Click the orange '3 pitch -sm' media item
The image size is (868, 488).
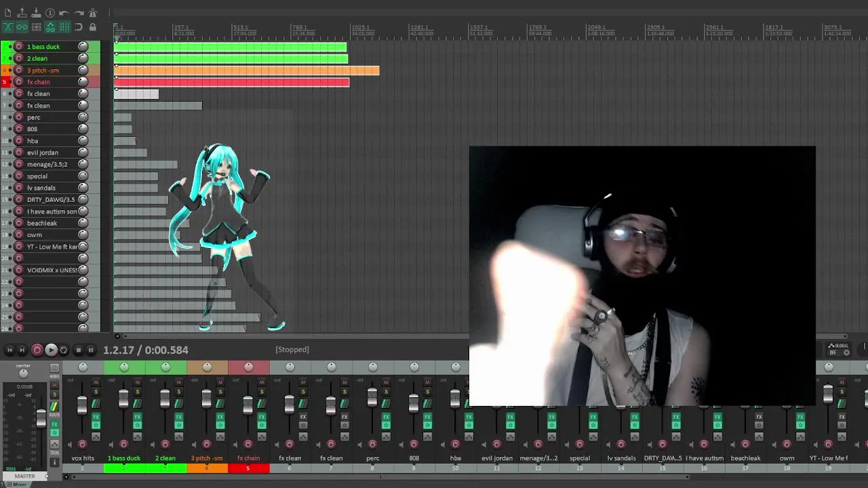247,70
